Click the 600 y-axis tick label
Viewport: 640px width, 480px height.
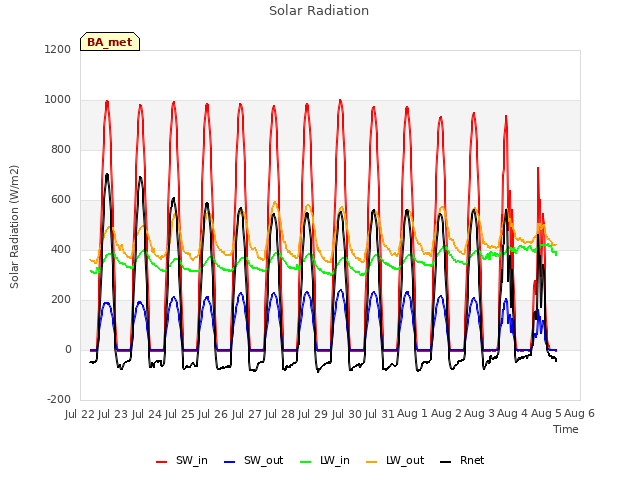point(61,200)
